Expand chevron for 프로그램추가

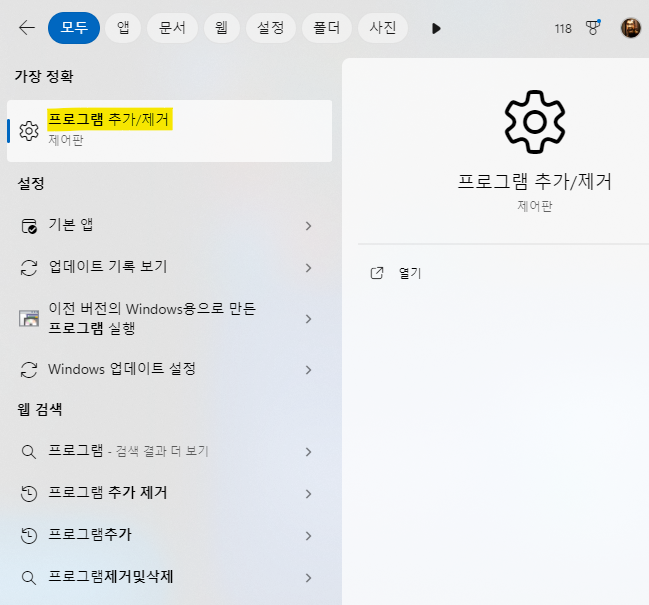pyautogui.click(x=308, y=536)
